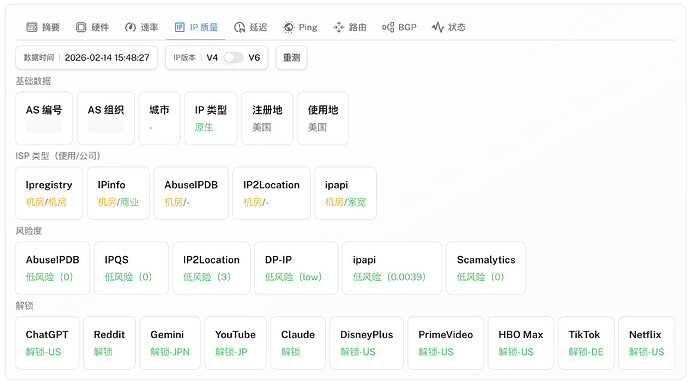The image size is (690, 382).
Task: Click the Gemini 解锁-JPN card
Action: tap(170, 343)
